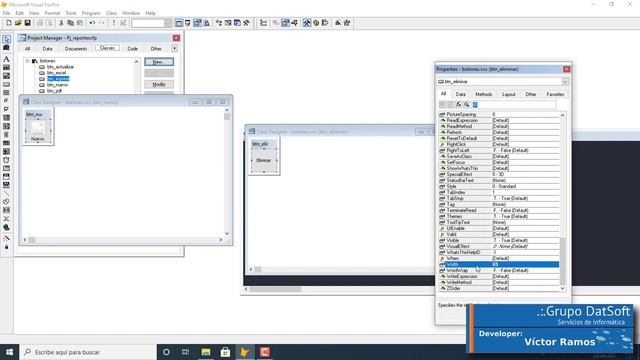Select btn_pdf in the class tree
Screen dimensions: 640x360
(54, 91)
